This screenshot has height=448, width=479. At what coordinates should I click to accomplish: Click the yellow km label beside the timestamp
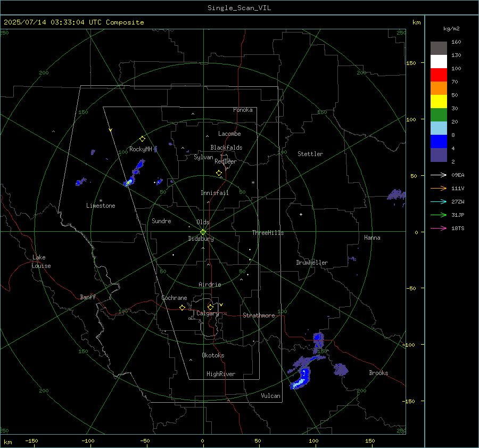tap(416, 22)
